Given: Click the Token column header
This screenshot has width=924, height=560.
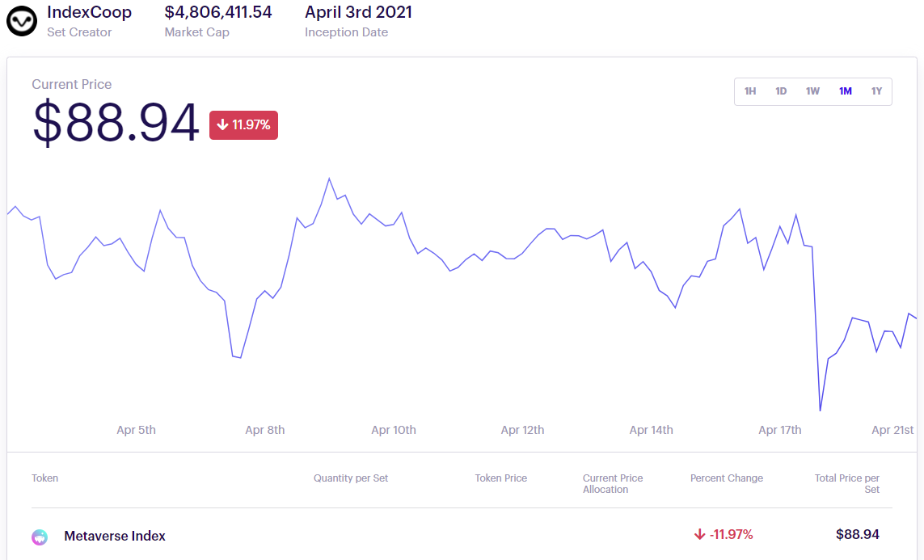Looking at the screenshot, I should 45,478.
